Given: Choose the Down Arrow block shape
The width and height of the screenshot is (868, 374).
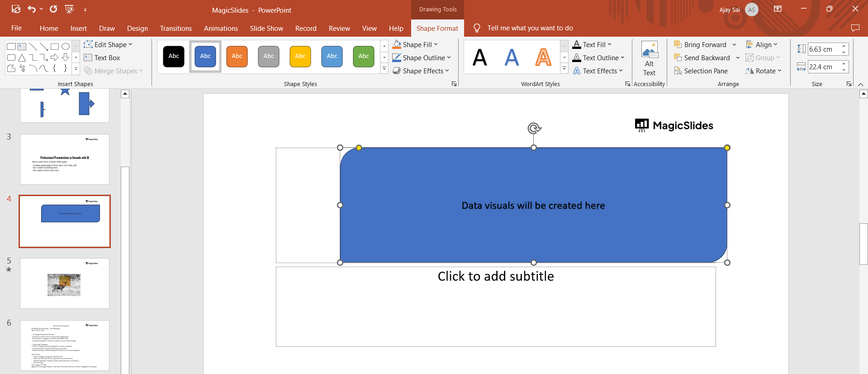Looking at the screenshot, I should point(66,58).
